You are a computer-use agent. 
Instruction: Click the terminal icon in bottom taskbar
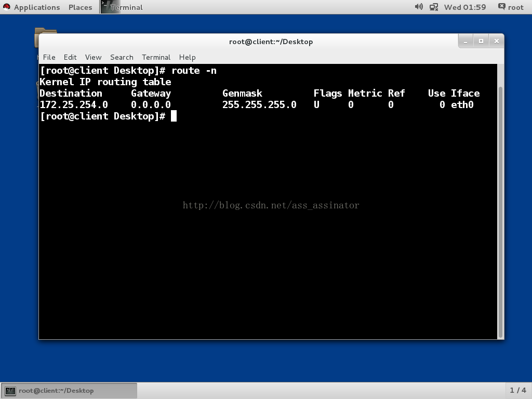(x=10, y=391)
